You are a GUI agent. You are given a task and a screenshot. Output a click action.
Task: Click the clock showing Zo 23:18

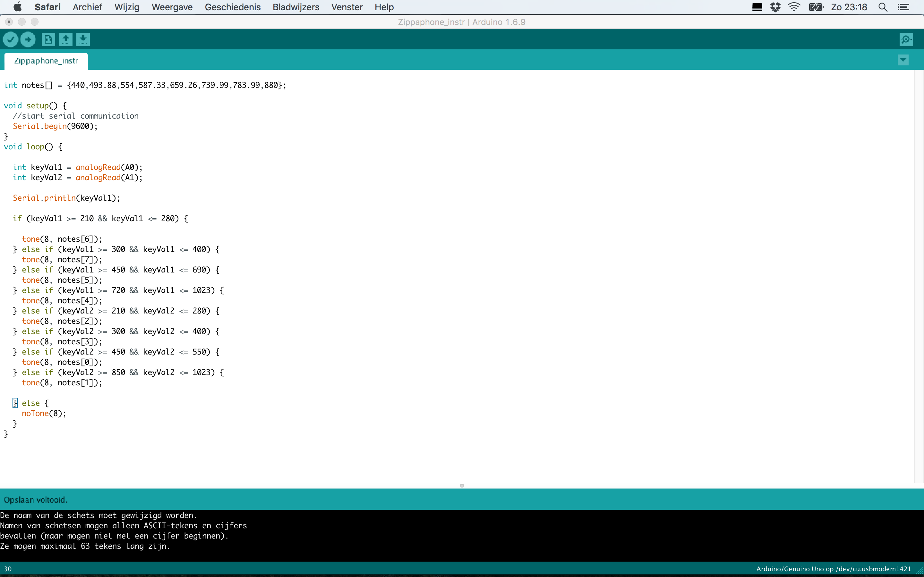[x=849, y=7]
